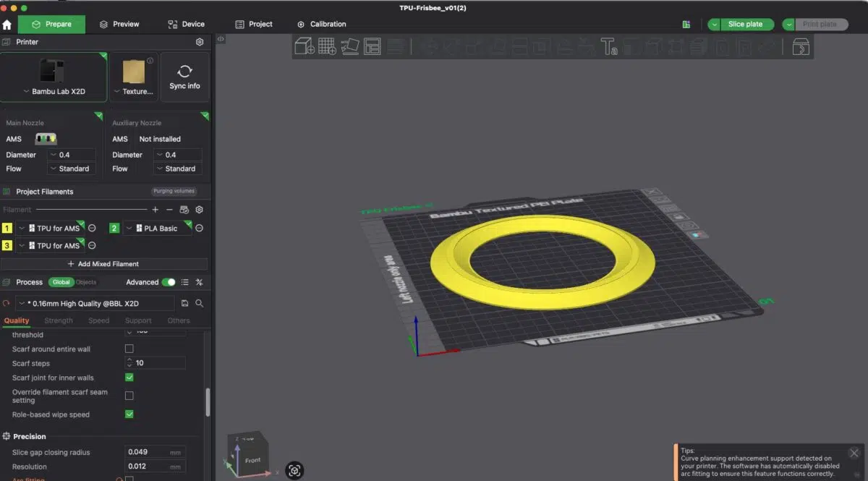The height and width of the screenshot is (481, 868).
Task: Dismiss the Tips notification
Action: [854, 453]
